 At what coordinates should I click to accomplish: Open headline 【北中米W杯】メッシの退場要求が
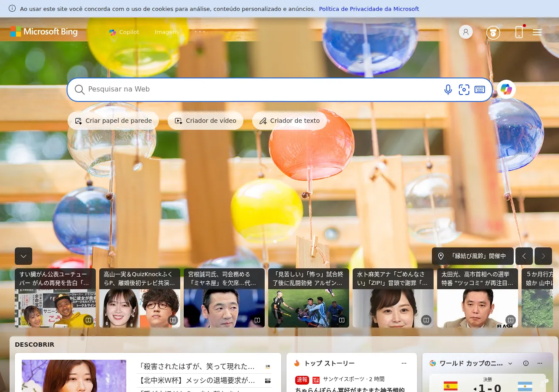(x=197, y=381)
